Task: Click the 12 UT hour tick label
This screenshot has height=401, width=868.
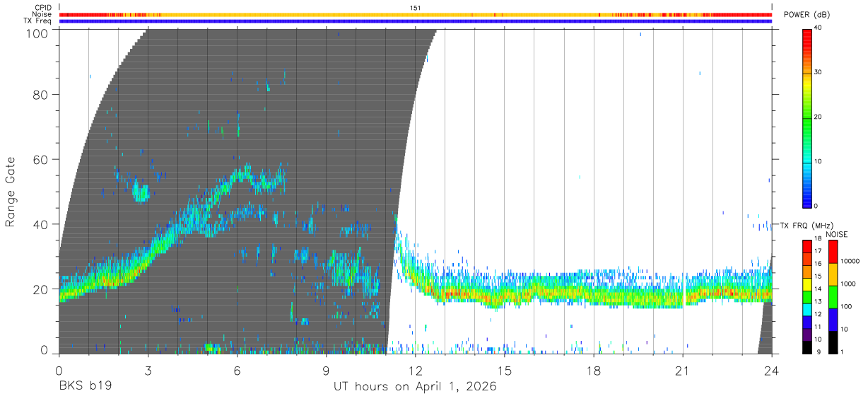Action: 415,369
